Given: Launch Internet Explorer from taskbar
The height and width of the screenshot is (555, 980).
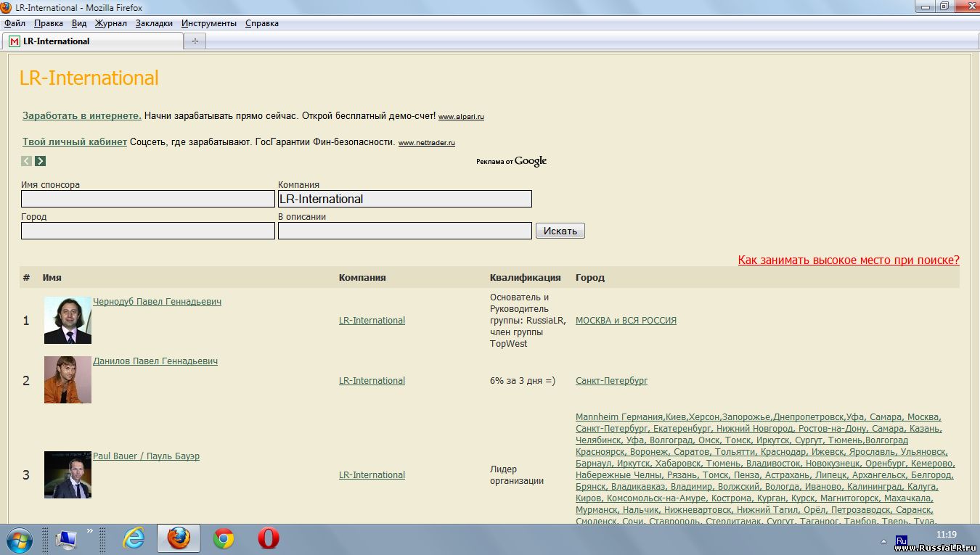Looking at the screenshot, I should pos(134,538).
